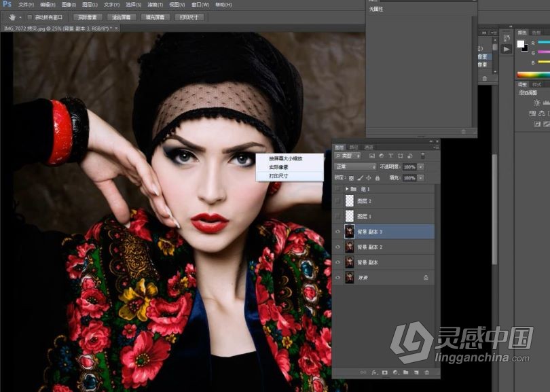Click the 适合屏幕 button

click(122, 17)
